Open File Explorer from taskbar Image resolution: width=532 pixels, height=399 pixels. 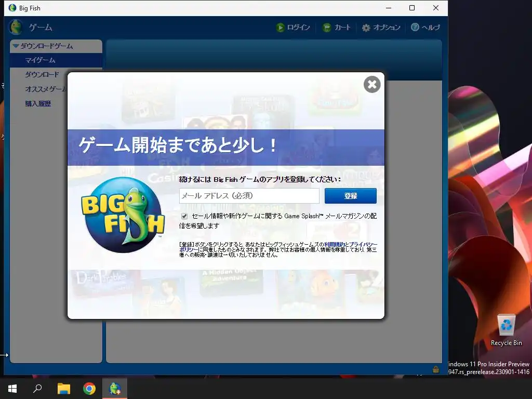coord(63,389)
